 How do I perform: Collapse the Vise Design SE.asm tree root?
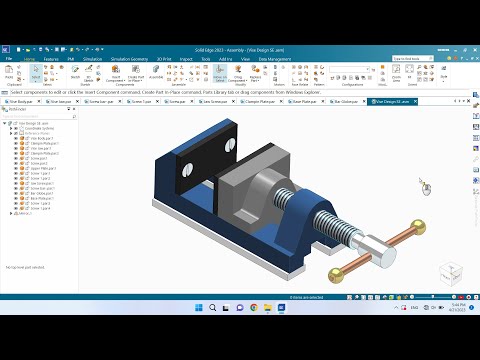pyautogui.click(x=5, y=123)
